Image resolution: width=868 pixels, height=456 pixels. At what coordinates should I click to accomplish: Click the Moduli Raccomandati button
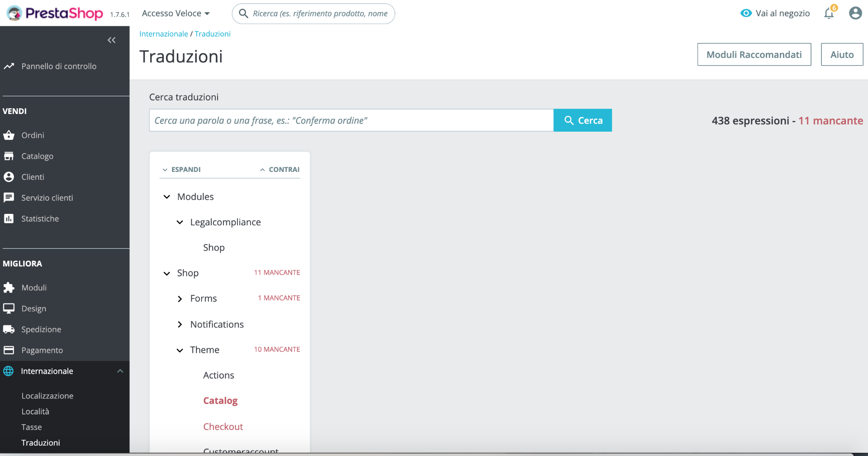[x=754, y=55]
